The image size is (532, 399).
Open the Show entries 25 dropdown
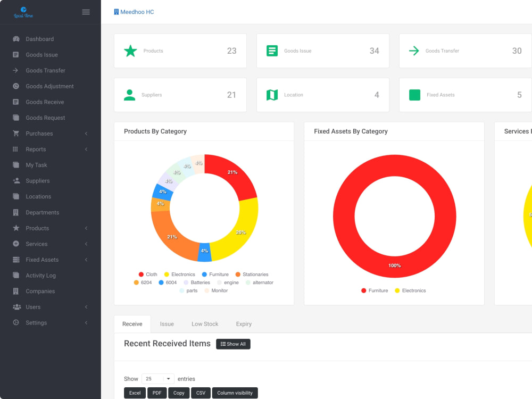point(158,379)
